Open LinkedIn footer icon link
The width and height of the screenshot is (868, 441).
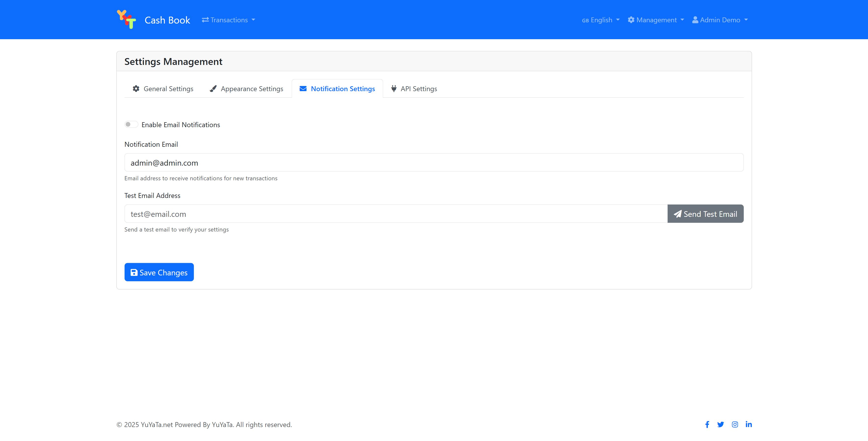(x=749, y=424)
